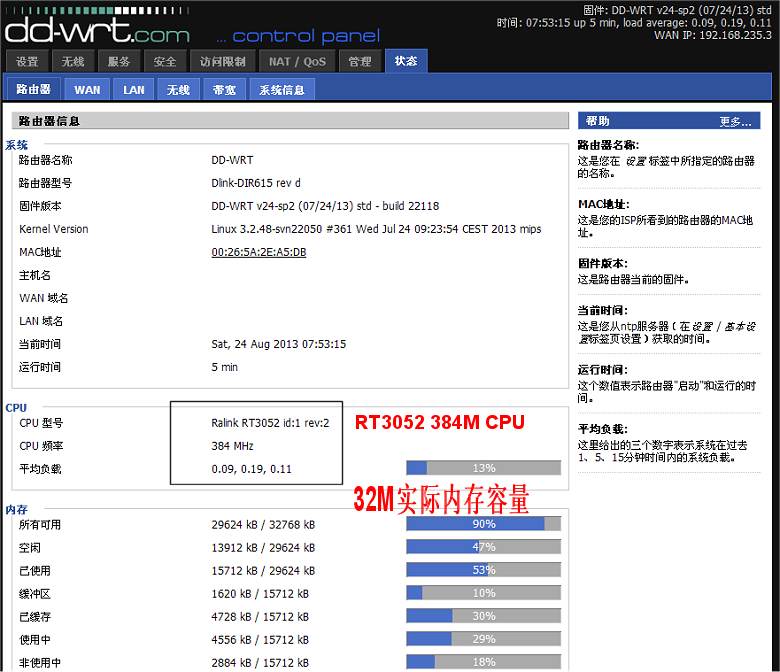780x672 pixels.
Task: Show the 带宽 sub-tab
Action: (225, 90)
